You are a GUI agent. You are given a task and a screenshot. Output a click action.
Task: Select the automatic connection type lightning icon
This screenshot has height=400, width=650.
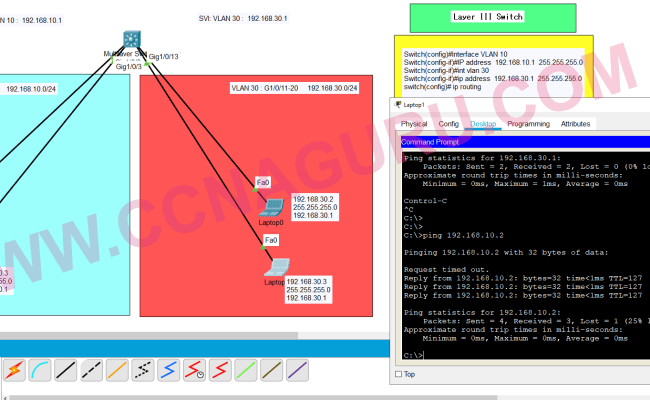(x=14, y=370)
